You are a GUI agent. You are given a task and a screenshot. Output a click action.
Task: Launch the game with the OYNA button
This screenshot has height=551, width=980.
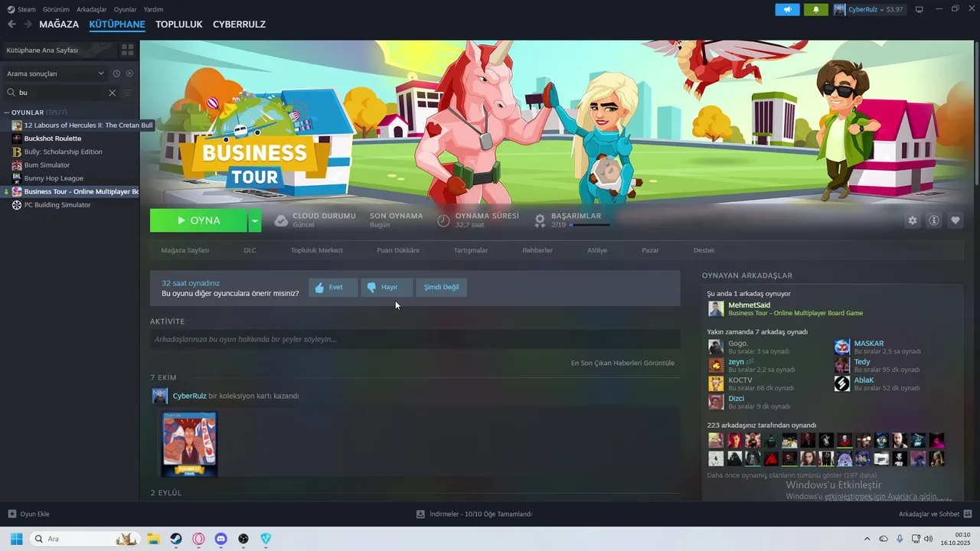198,220
